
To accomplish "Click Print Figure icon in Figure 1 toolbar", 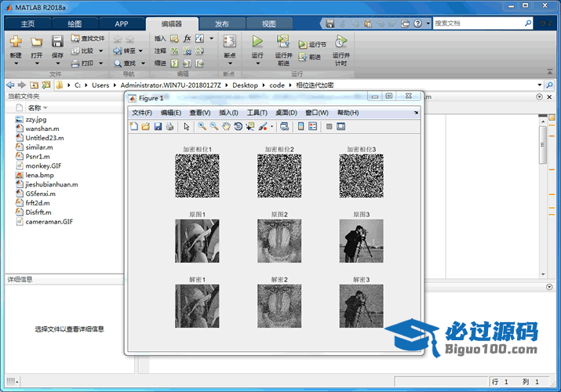I will (170, 126).
